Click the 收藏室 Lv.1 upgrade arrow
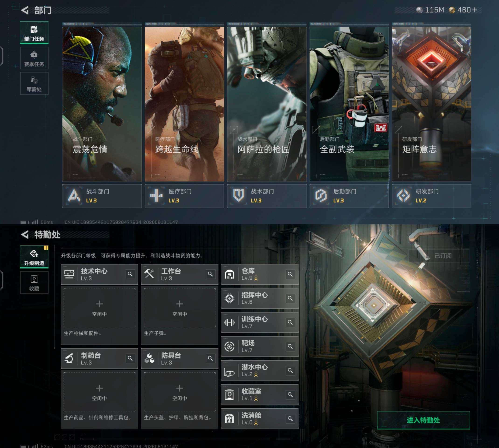Screen dimensions: 499x448 pos(256,399)
